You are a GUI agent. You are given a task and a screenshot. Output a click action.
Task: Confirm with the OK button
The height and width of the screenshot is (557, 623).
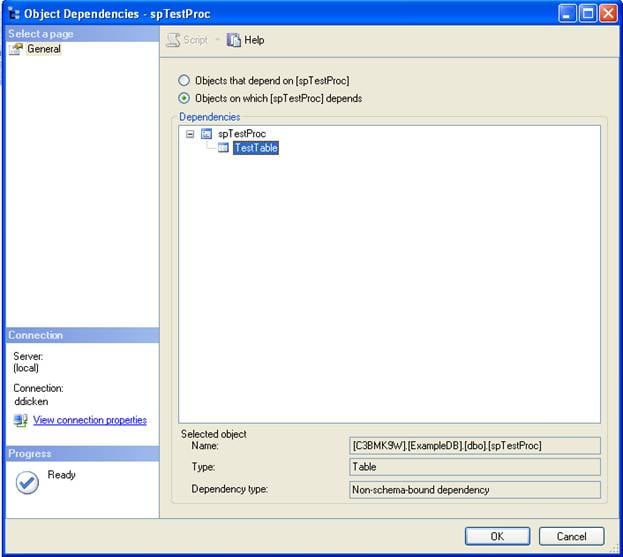click(497, 536)
